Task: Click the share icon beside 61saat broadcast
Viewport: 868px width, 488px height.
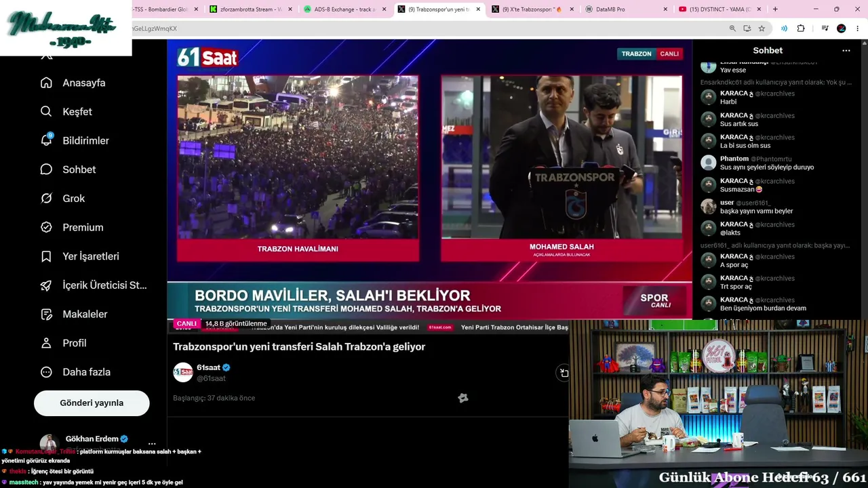Action: tap(564, 372)
